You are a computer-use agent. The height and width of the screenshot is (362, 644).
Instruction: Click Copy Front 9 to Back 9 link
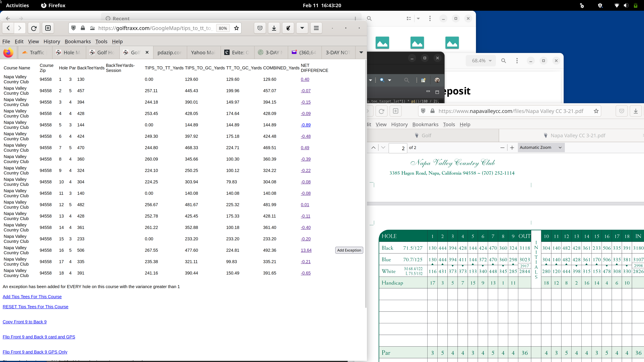(24, 322)
